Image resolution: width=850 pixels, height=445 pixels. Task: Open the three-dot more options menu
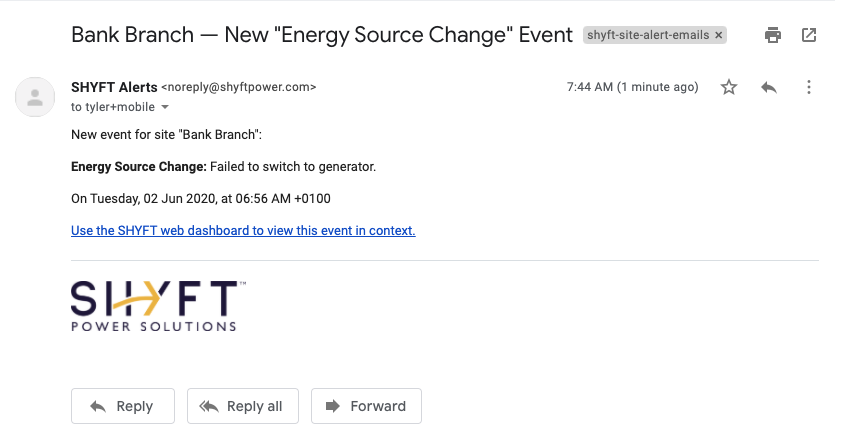click(x=809, y=87)
